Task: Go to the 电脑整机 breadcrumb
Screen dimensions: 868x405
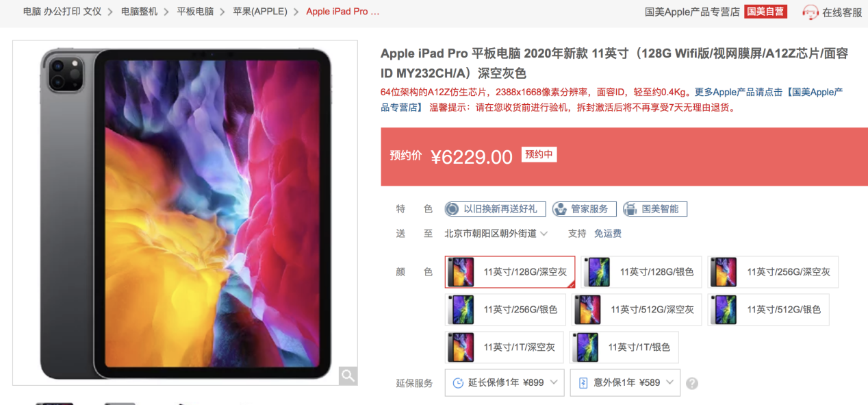Action: click(x=139, y=12)
